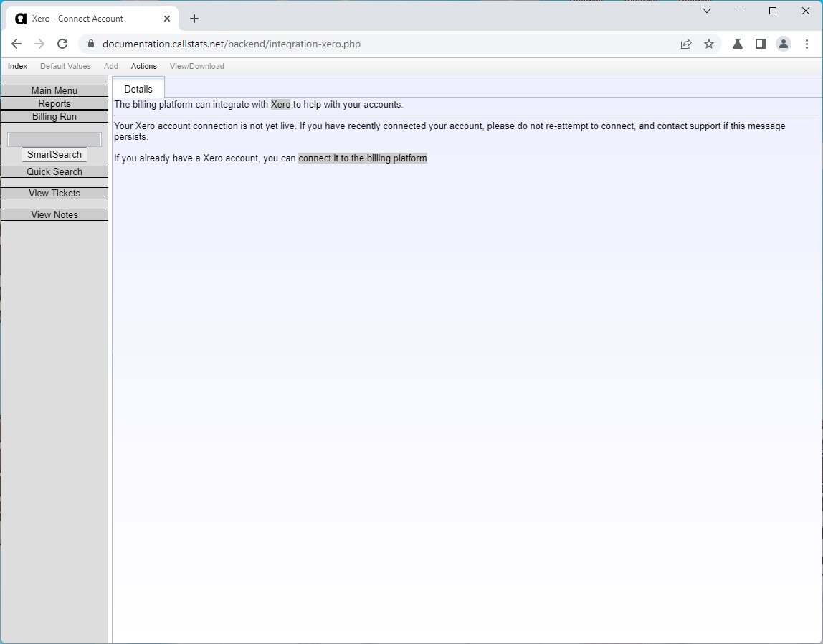Click the share page icon
This screenshot has width=823, height=644.
click(x=686, y=44)
